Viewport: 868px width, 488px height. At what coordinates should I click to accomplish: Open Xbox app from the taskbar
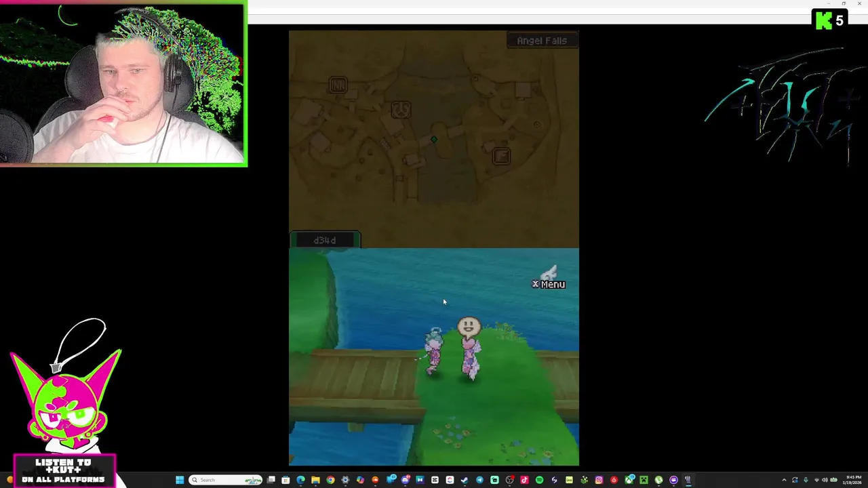click(x=629, y=480)
